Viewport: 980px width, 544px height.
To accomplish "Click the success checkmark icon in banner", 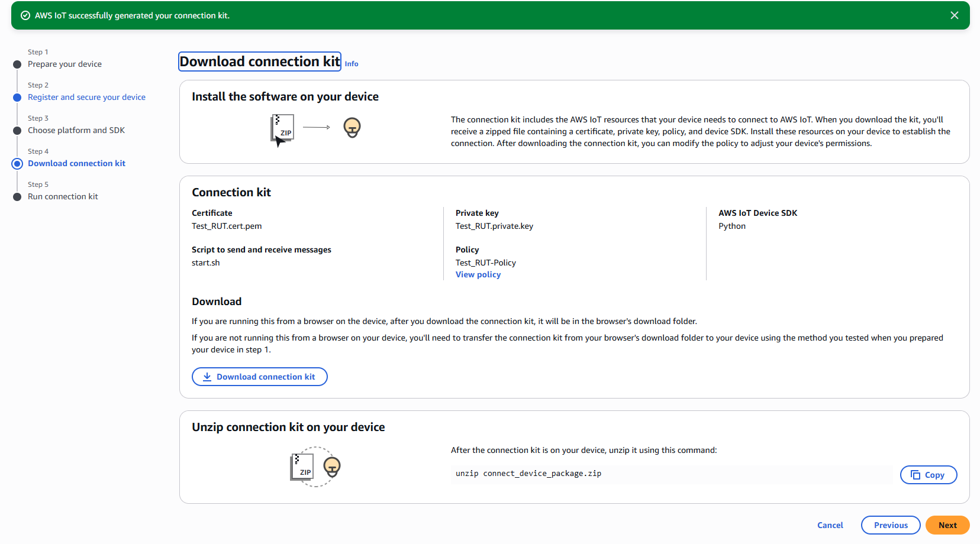I will [25, 15].
